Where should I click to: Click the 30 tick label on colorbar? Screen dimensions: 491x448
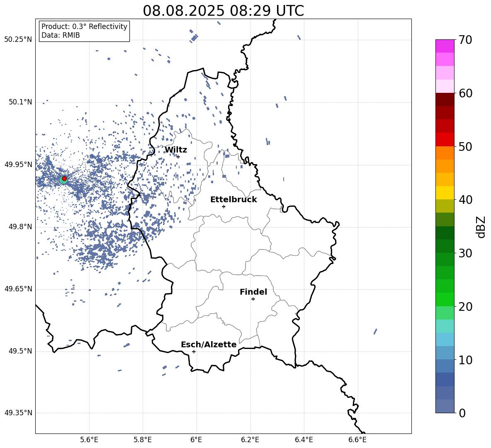(465, 253)
